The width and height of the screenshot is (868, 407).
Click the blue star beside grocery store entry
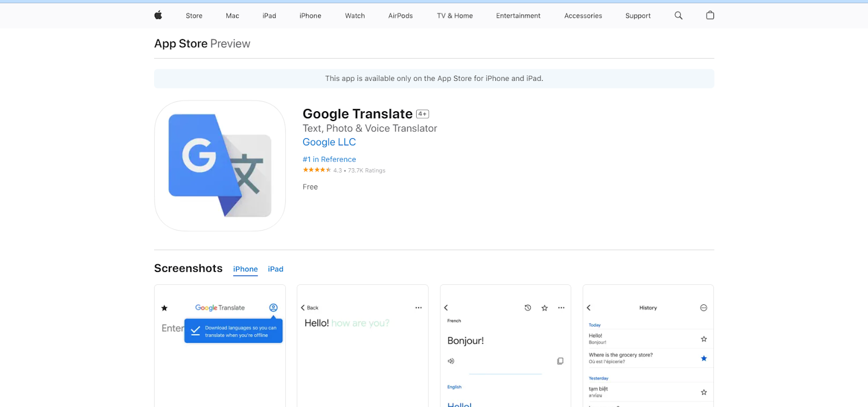pyautogui.click(x=704, y=358)
